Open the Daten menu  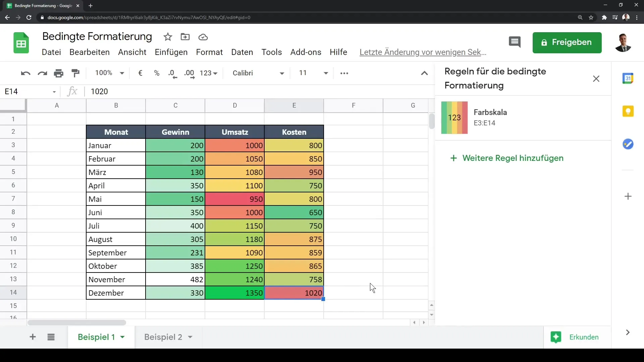(x=242, y=52)
